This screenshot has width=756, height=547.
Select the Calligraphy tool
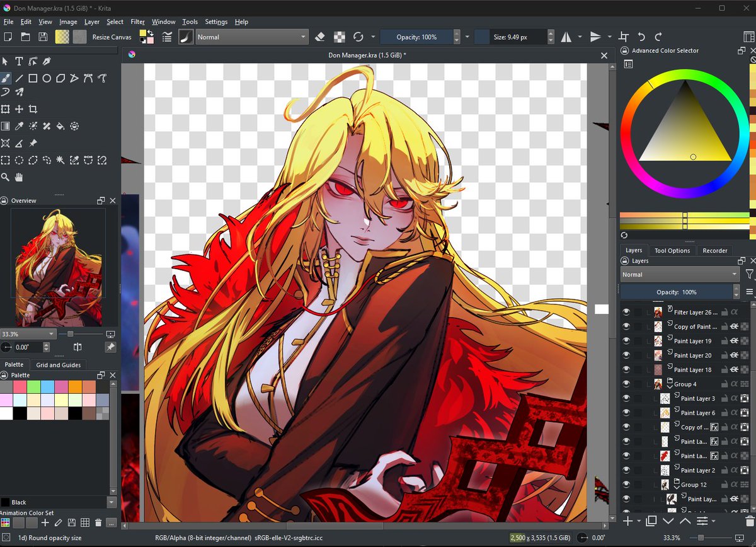pos(47,61)
